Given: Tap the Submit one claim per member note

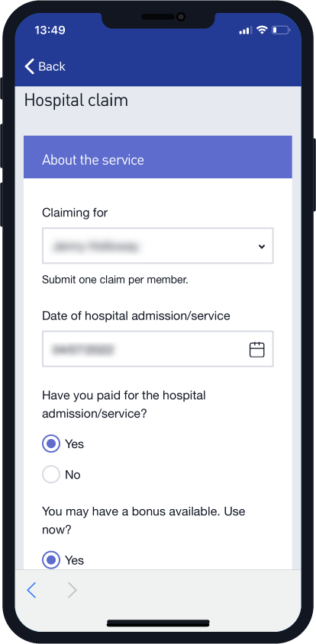Looking at the screenshot, I should click(115, 280).
